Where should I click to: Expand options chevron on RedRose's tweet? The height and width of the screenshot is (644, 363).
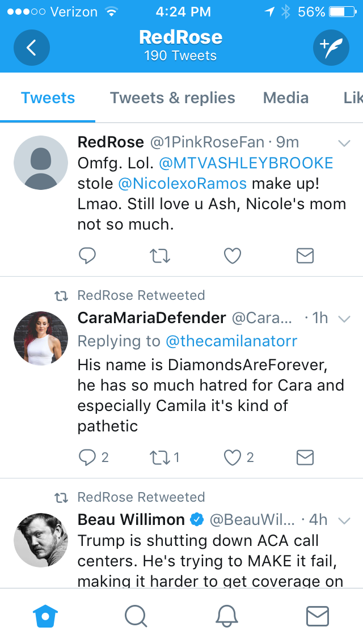pyautogui.click(x=344, y=143)
